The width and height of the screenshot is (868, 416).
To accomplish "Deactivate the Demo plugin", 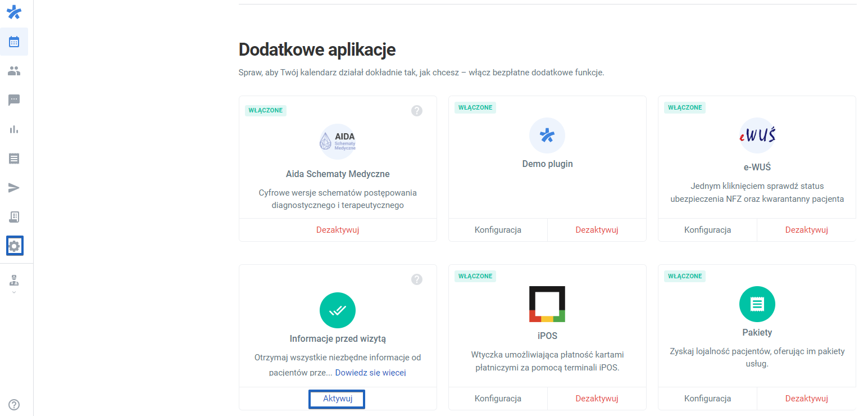I will coord(597,230).
